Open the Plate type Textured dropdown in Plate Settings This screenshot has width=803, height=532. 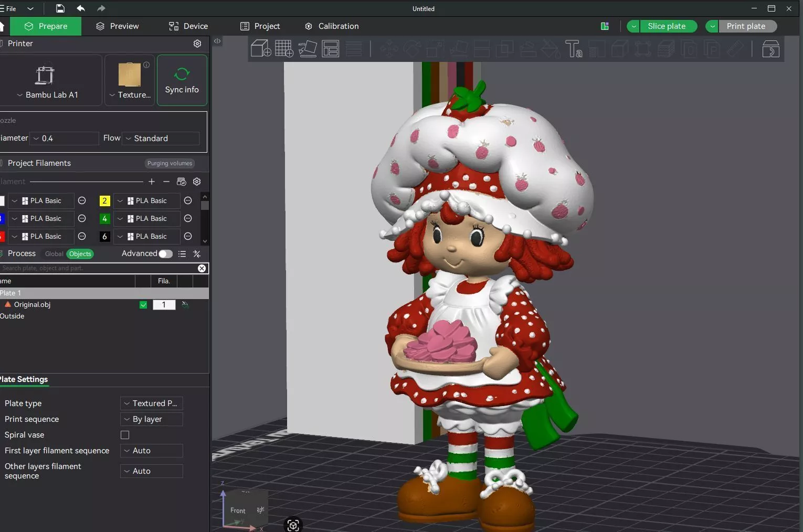[x=152, y=403]
